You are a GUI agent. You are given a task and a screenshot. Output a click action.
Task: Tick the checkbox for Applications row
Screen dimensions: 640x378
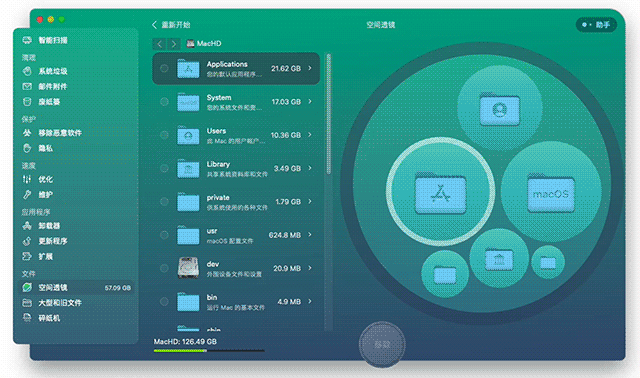pyautogui.click(x=164, y=69)
